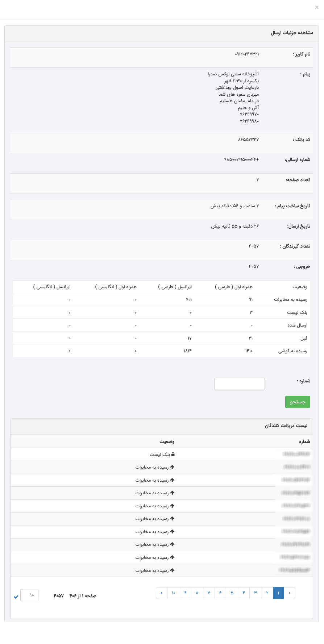
Task: Jump to the first page of recipients
Action: coord(289,593)
